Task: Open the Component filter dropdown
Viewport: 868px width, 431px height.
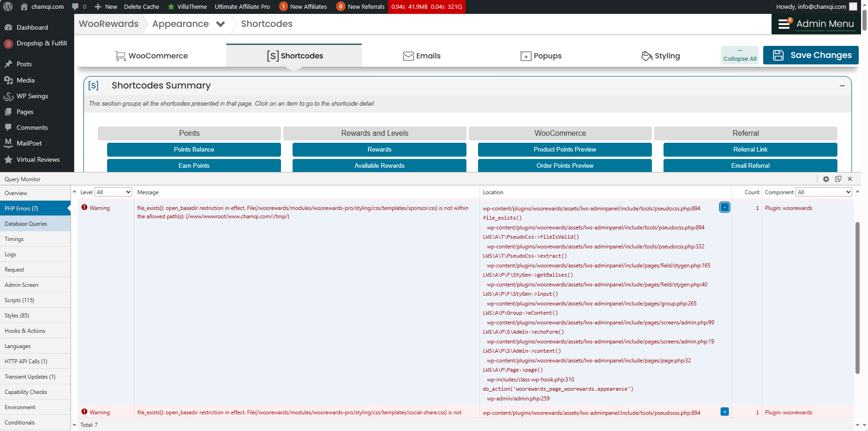Action: click(824, 192)
